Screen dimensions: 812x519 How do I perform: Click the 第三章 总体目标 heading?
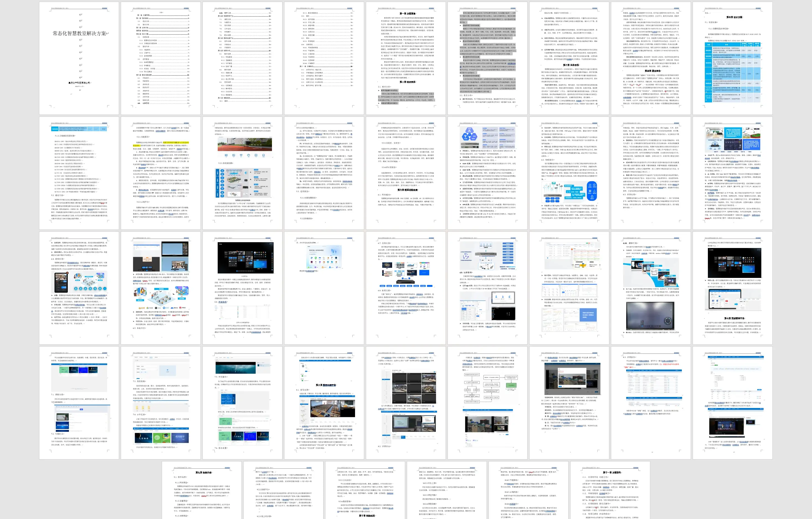point(571,65)
